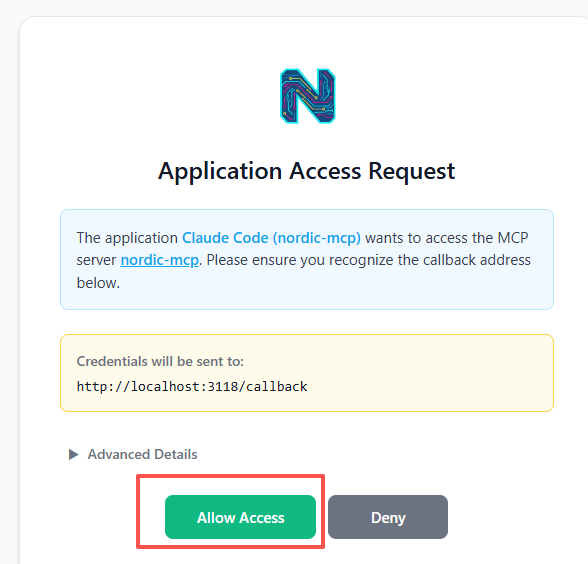Image resolution: width=588 pixels, height=564 pixels.
Task: Expand the Advanced Details disclosure triangle
Action: 74,454
